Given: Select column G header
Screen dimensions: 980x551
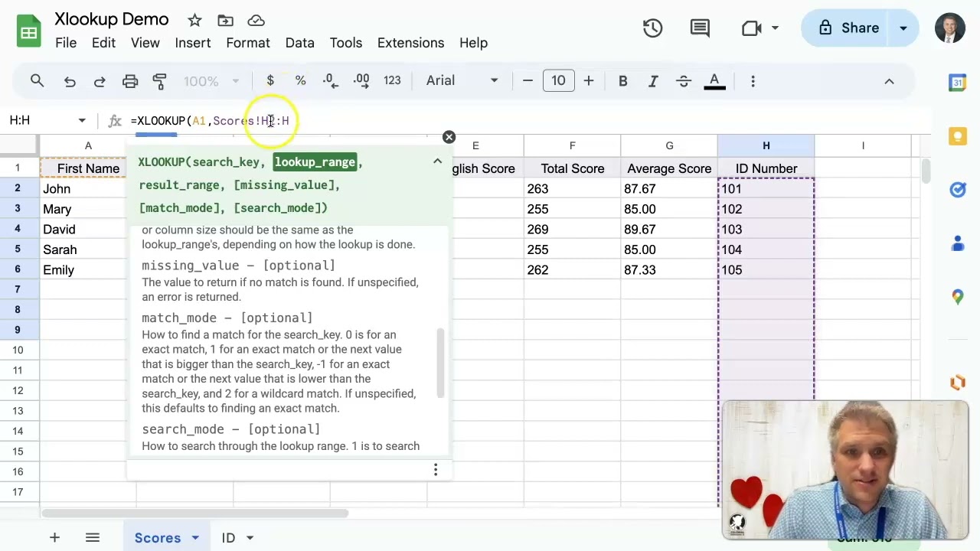Looking at the screenshot, I should click(669, 145).
